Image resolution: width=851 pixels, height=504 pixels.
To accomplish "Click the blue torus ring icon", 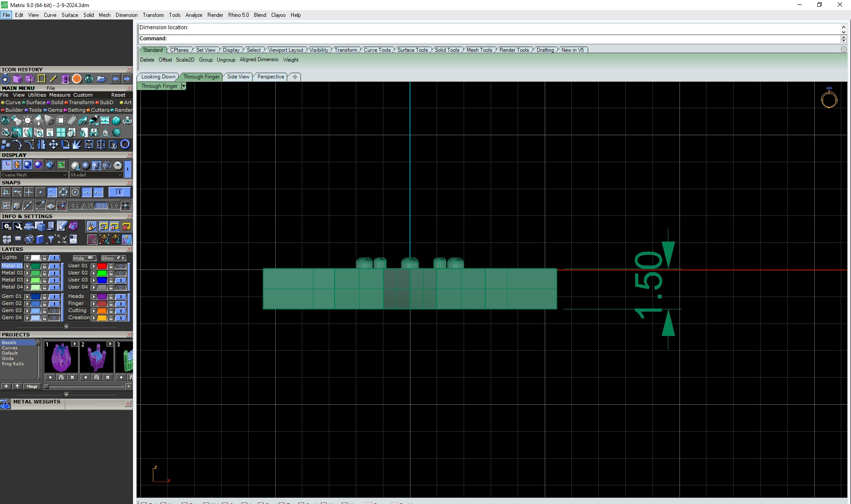I will pyautogui.click(x=125, y=145).
